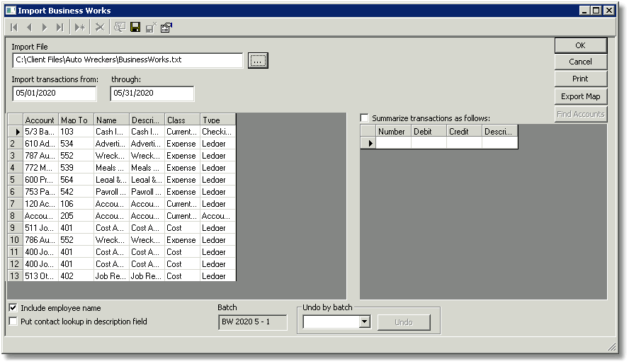
Task: Click Account cell 753 Pa...
Action: coord(40,192)
